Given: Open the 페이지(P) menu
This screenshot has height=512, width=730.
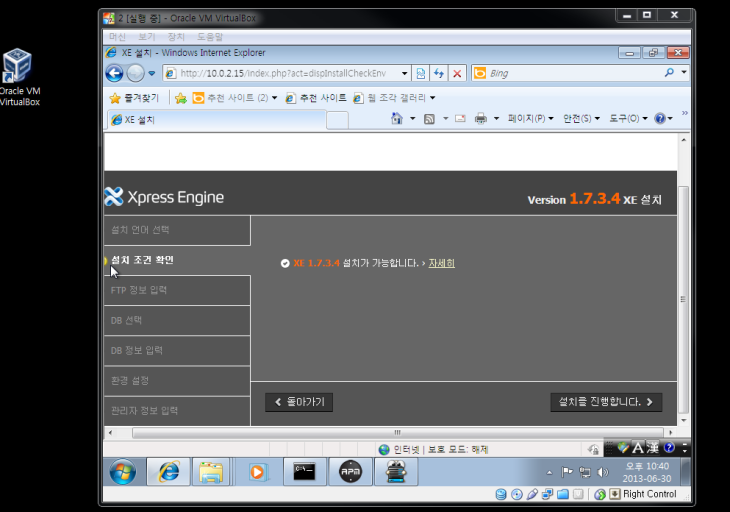Looking at the screenshot, I should click(x=530, y=119).
